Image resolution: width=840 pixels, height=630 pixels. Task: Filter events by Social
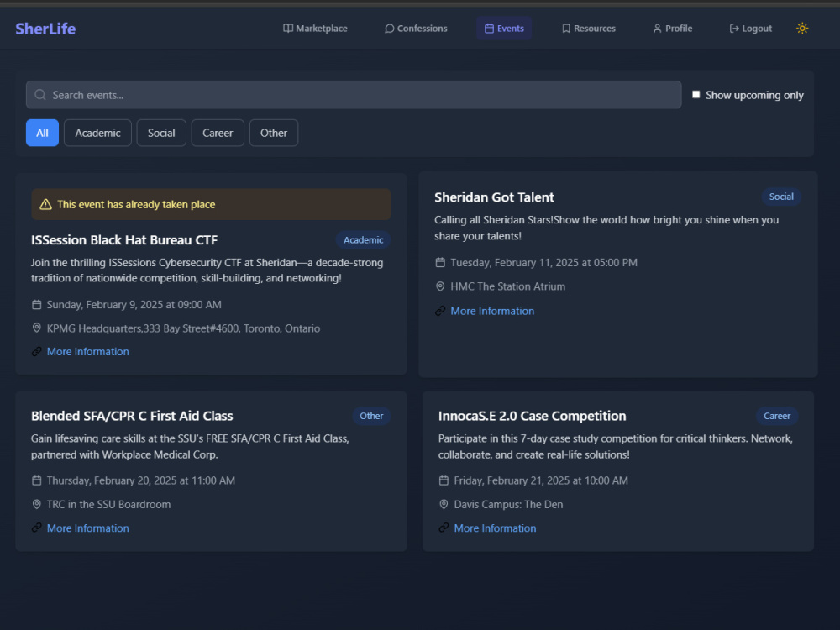tap(161, 133)
